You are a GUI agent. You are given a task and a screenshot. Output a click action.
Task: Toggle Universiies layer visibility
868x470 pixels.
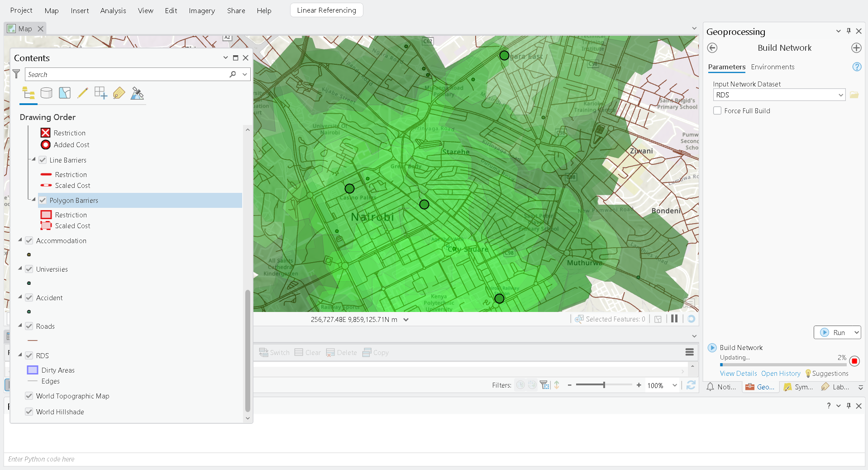[x=29, y=269]
